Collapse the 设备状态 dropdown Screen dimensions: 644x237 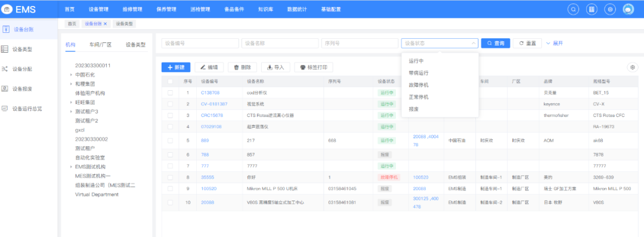click(473, 43)
